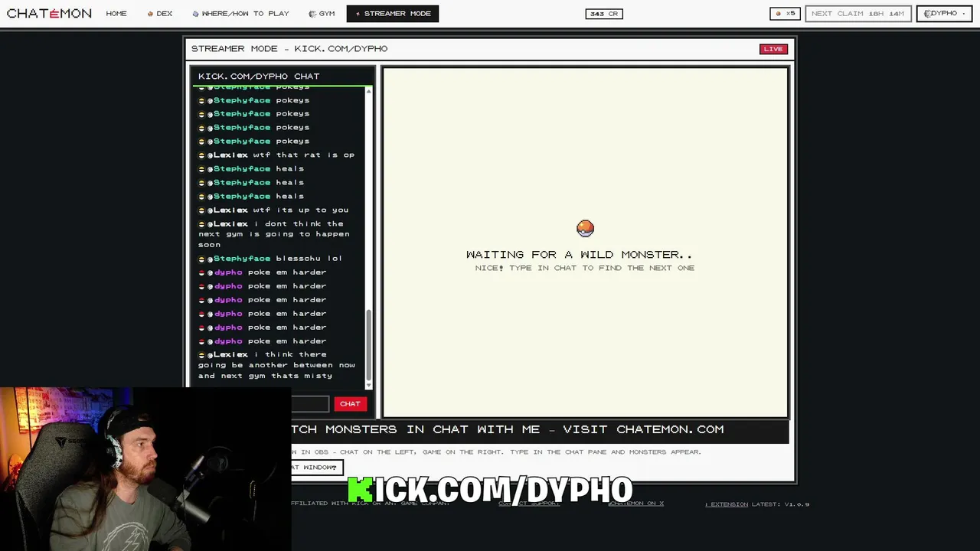The height and width of the screenshot is (551, 980).
Task: Click Lexiex's badge beside 'wtf its up to you'
Action: coord(201,210)
